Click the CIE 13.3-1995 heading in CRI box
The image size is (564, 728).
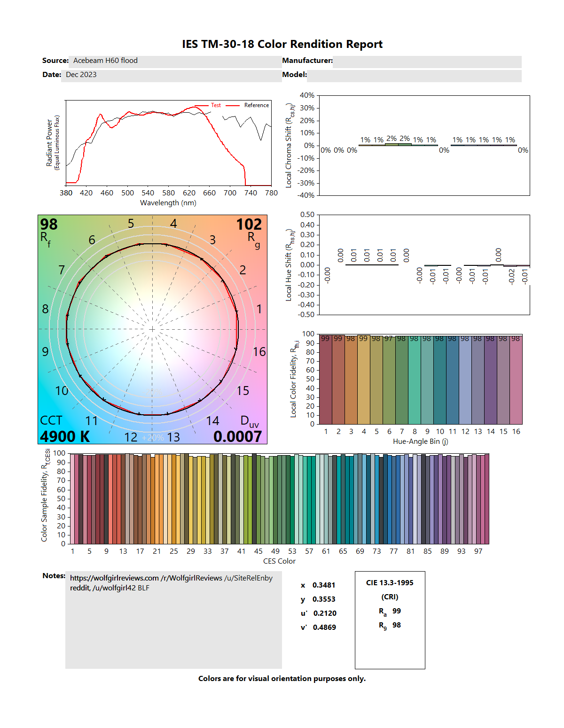pos(390,583)
